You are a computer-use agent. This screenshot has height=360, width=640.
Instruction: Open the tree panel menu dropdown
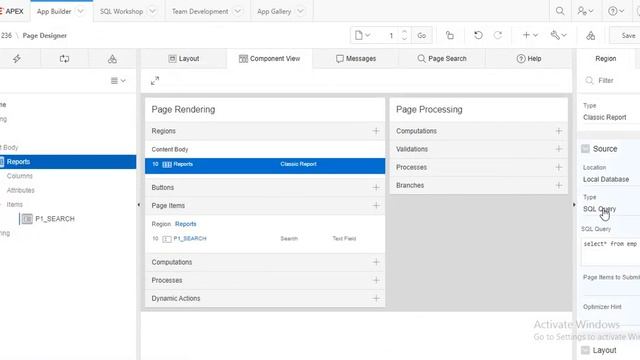click(118, 81)
